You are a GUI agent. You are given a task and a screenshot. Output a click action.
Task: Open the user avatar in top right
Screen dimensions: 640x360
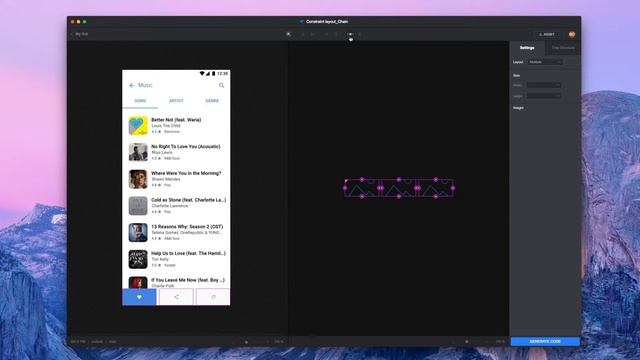click(572, 34)
